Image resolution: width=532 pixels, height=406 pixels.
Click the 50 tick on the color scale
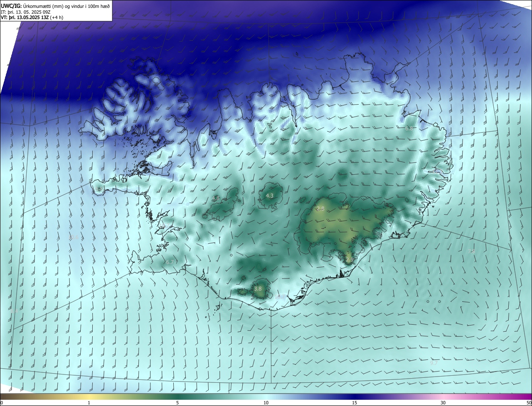[x=528, y=403]
